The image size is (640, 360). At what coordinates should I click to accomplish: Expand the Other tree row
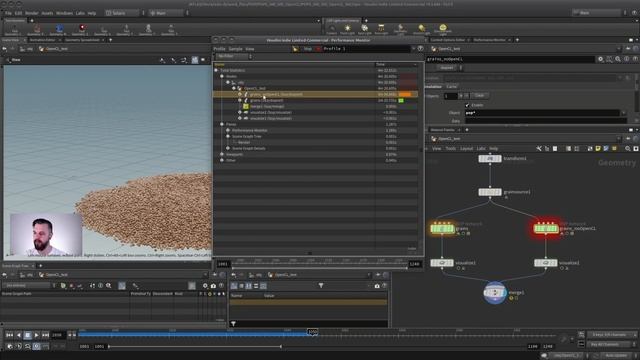222,160
